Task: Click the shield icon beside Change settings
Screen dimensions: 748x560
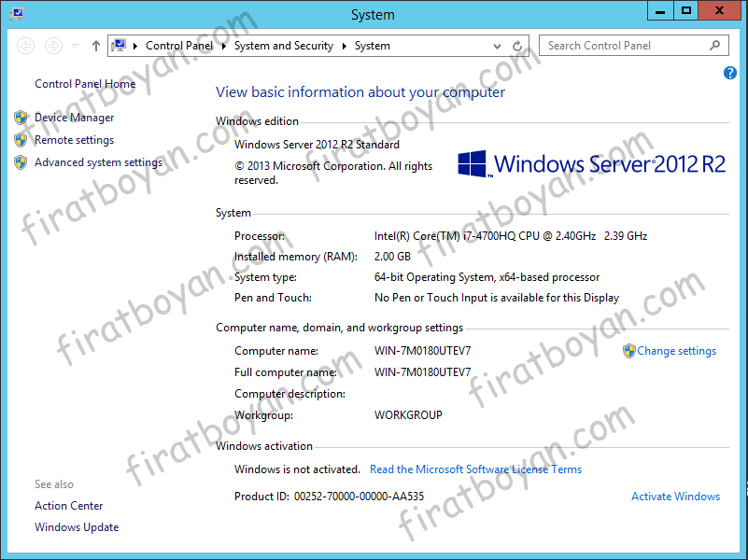Action: (x=629, y=351)
